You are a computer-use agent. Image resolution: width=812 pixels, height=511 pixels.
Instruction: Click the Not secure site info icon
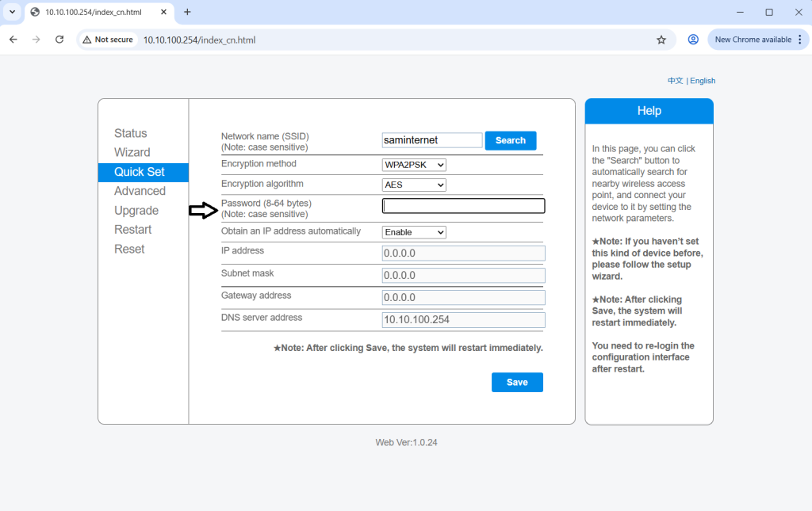coord(109,40)
